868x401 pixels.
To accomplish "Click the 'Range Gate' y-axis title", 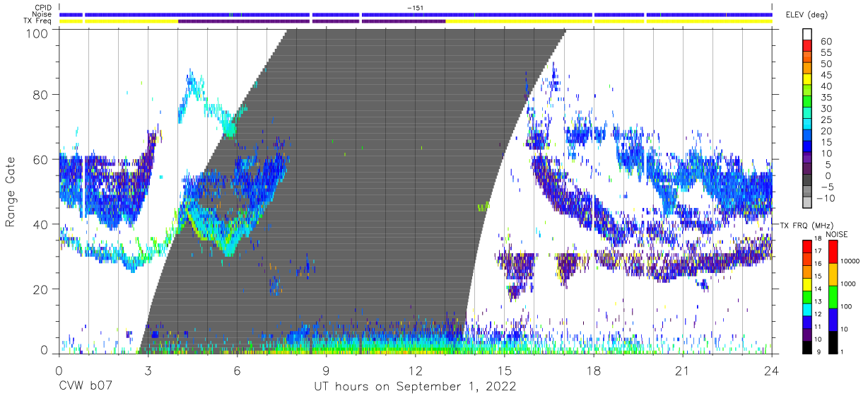I will point(11,192).
